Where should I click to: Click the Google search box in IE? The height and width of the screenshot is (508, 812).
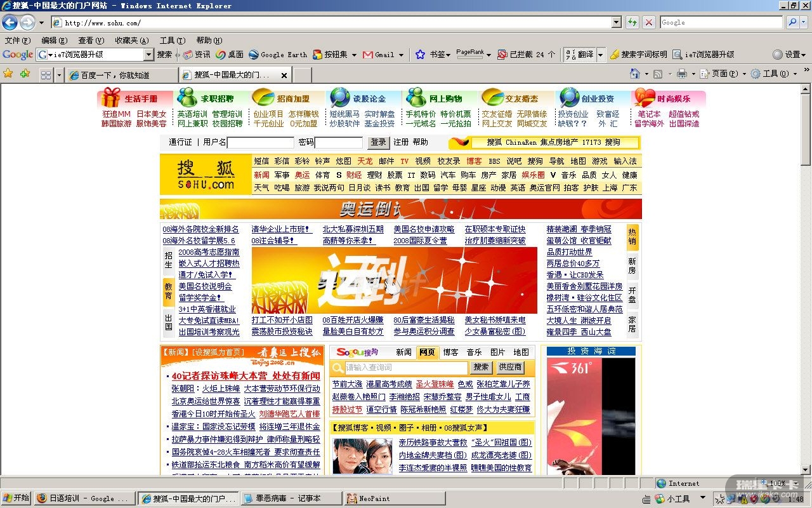[721, 22]
